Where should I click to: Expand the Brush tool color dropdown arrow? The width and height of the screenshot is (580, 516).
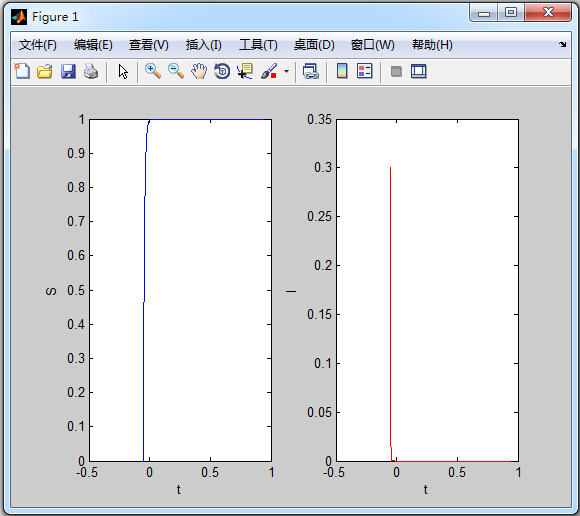tap(286, 71)
